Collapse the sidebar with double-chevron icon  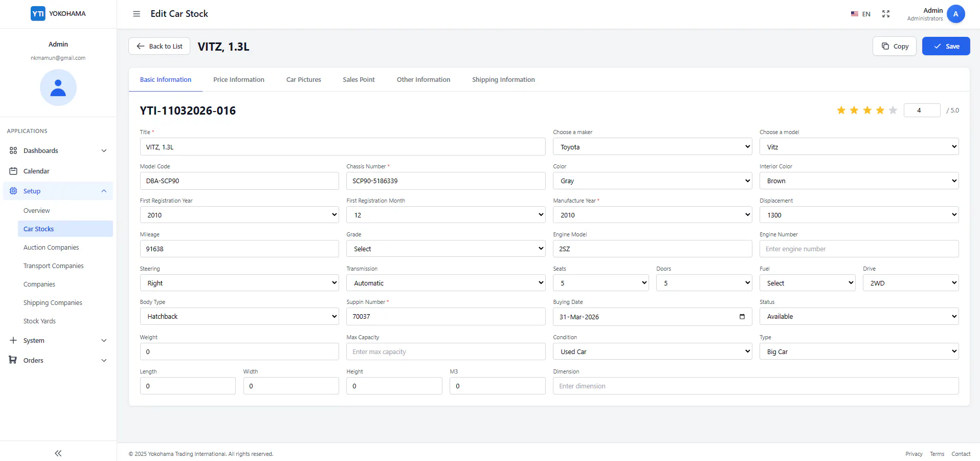tap(58, 453)
